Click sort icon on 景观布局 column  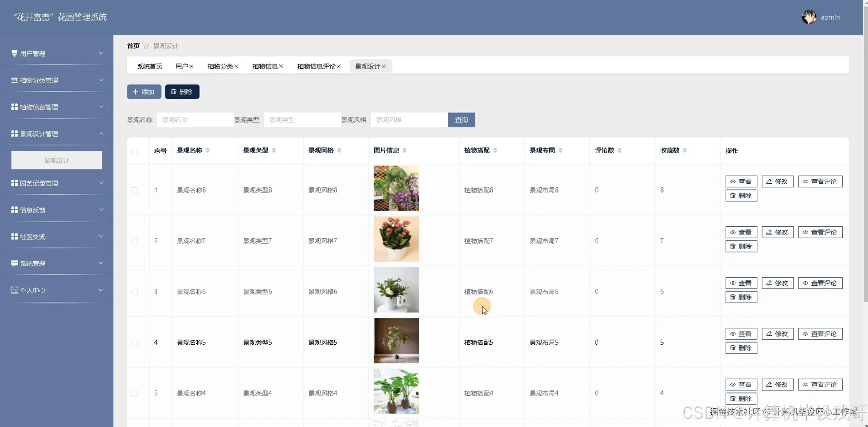560,150
